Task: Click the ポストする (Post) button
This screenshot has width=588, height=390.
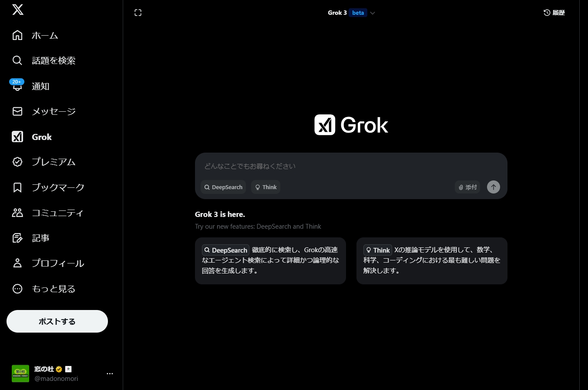Action: pyautogui.click(x=57, y=321)
